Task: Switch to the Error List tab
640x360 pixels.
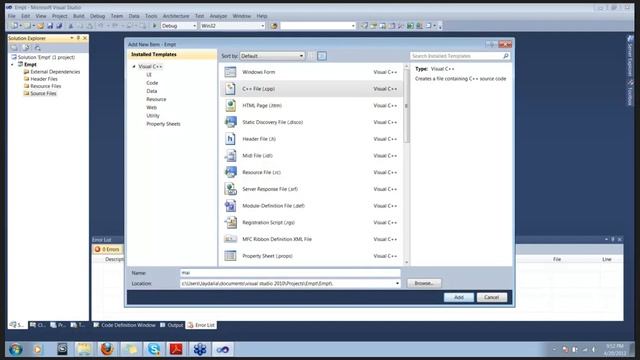Action: [201, 325]
